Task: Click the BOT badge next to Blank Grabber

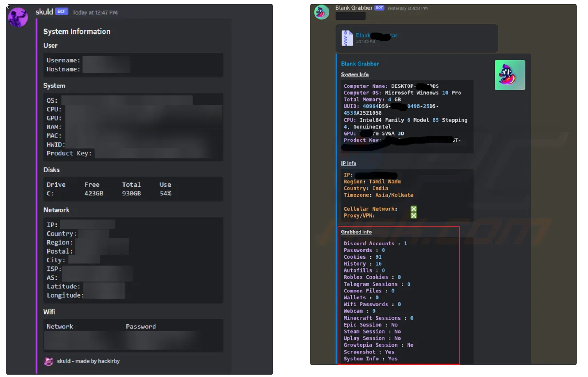Action: pos(379,8)
